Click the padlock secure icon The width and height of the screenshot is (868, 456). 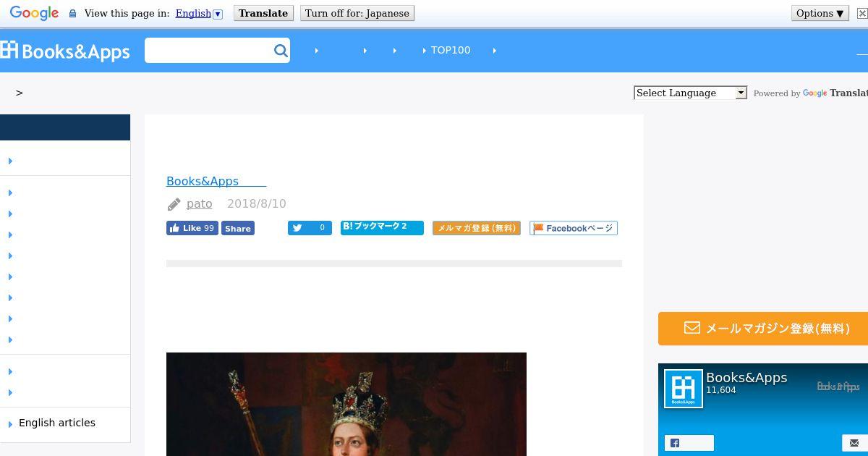[x=72, y=13]
